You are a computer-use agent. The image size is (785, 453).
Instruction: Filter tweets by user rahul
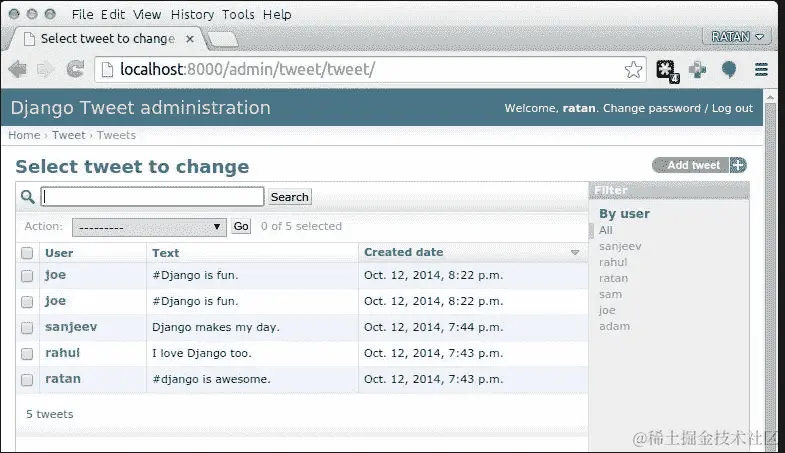click(x=613, y=262)
